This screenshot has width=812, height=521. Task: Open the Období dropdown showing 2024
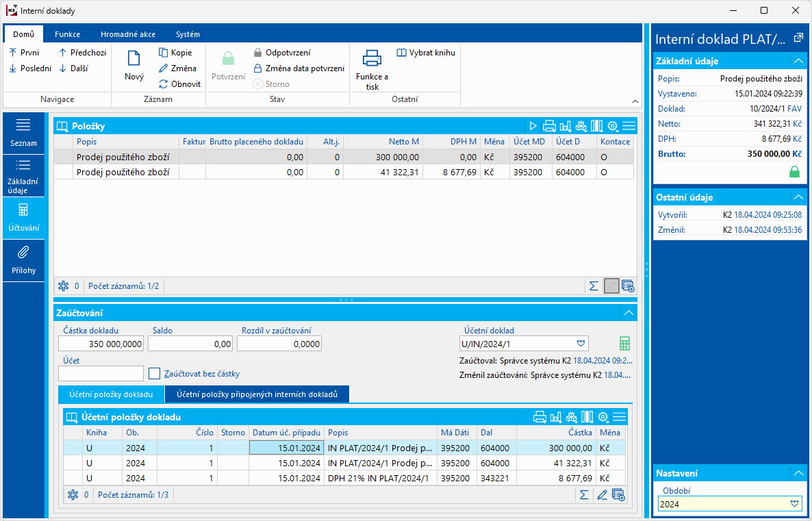tap(794, 504)
